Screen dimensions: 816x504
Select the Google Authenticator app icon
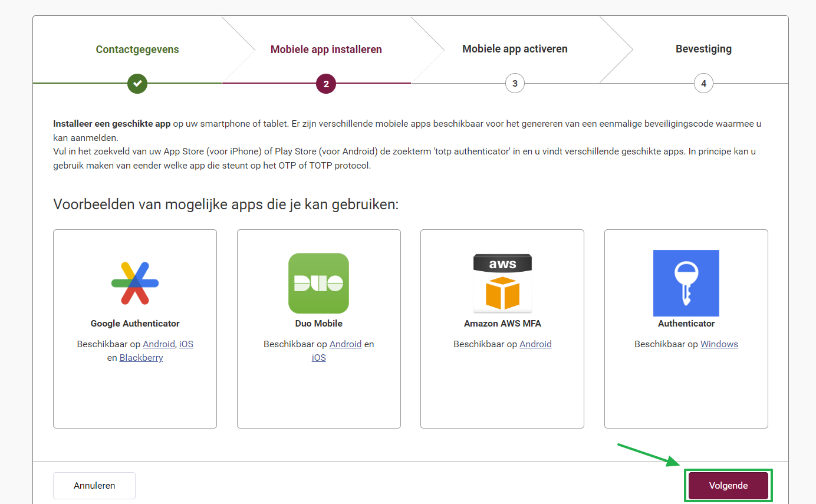(135, 283)
